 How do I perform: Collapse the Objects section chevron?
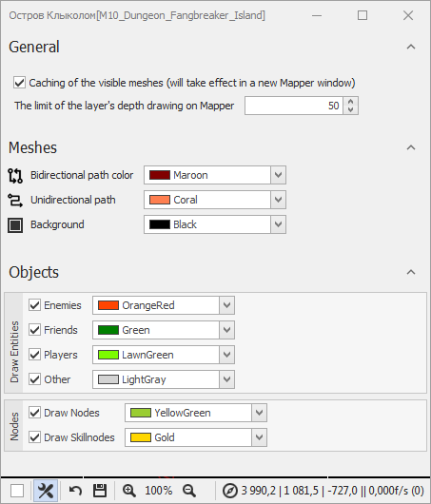(x=411, y=272)
